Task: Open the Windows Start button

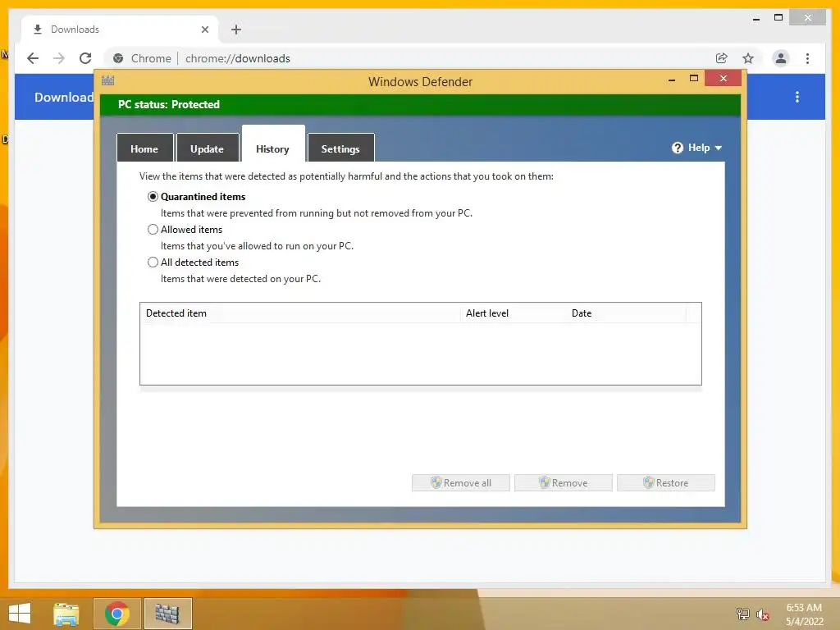Action: point(20,614)
